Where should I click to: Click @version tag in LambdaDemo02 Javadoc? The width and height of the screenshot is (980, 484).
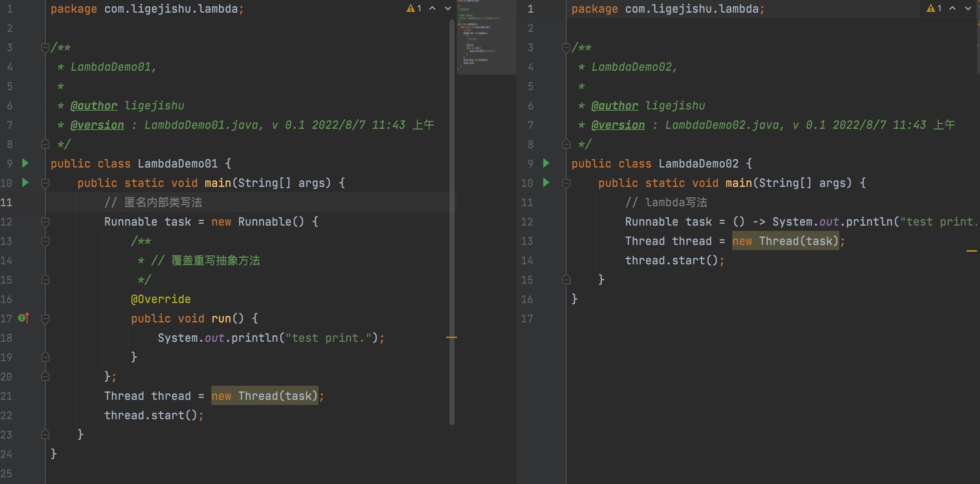pyautogui.click(x=618, y=125)
